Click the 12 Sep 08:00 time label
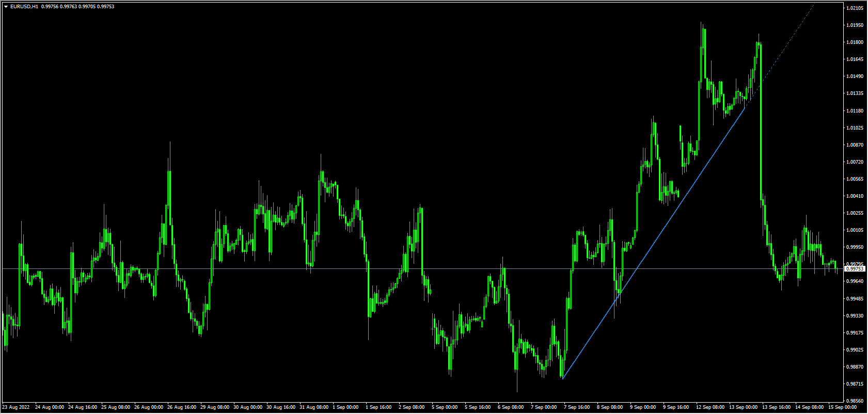The image size is (868, 414). 711,407
